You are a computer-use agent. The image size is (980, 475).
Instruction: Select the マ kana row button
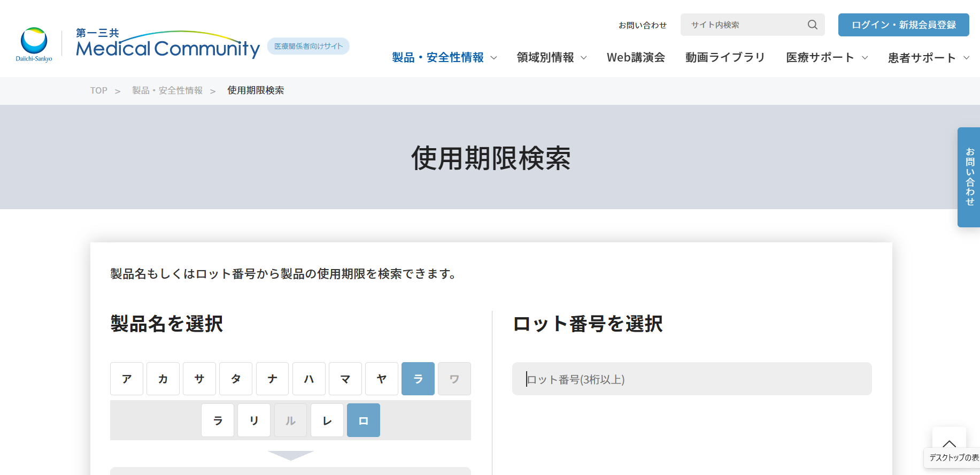click(x=345, y=379)
